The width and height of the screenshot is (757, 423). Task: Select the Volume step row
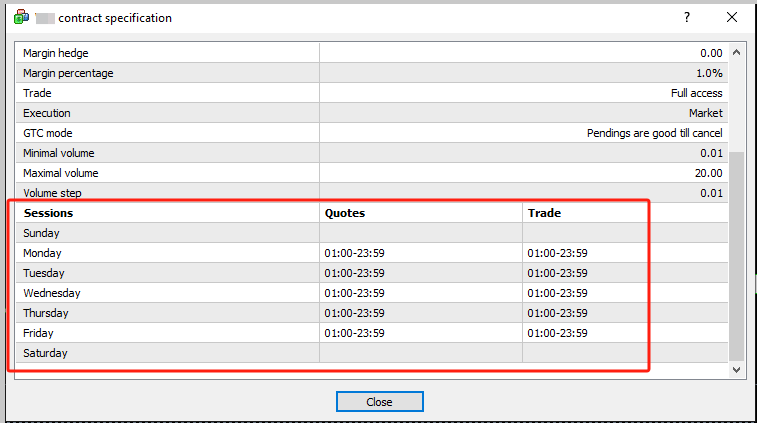(52, 193)
